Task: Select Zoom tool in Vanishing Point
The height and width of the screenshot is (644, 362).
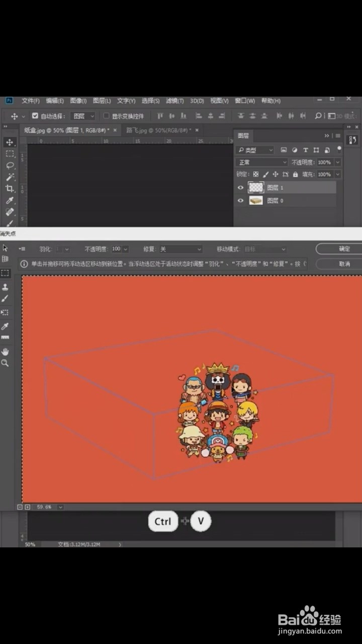Action: 5,363
